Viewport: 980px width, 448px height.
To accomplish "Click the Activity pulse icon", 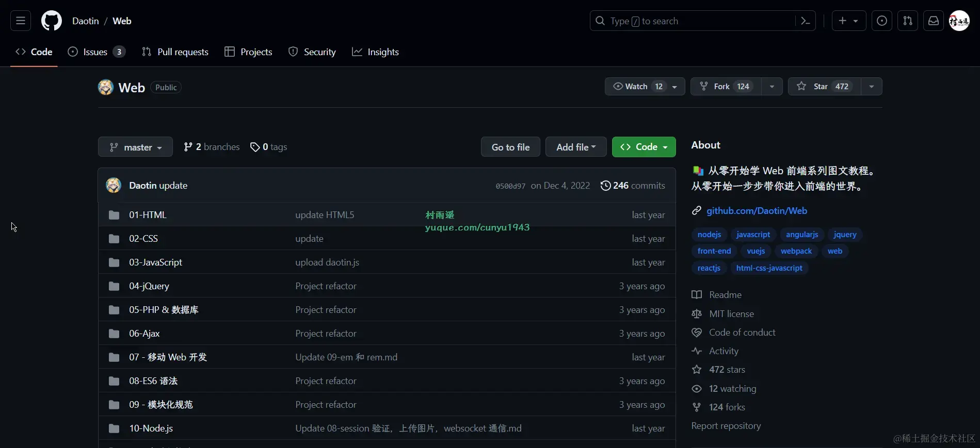I will coord(697,351).
